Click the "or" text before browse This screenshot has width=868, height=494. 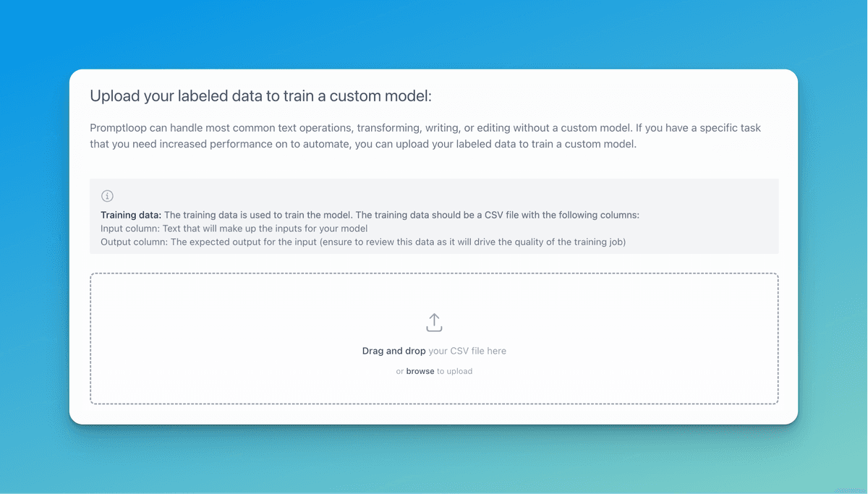coord(399,371)
